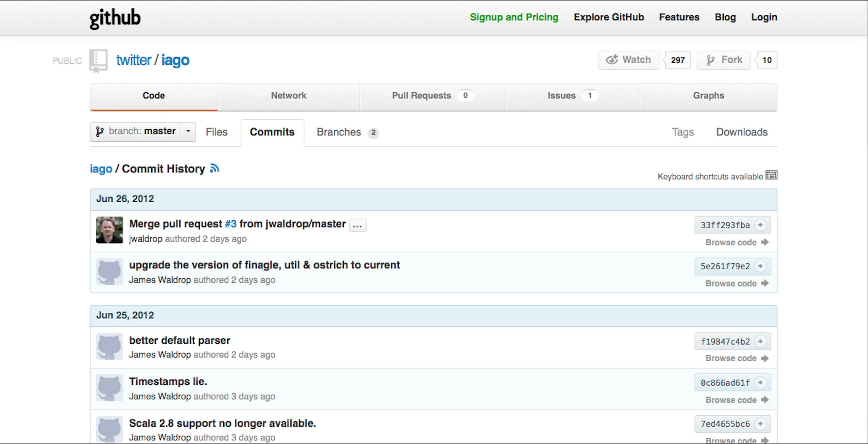Click the branch dropdown arrow
Screen dimensions: 868x444
coord(188,131)
